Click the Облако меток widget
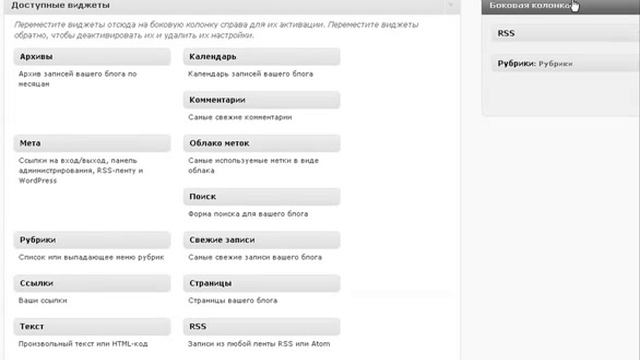This screenshot has width=640, height=360. (x=262, y=143)
